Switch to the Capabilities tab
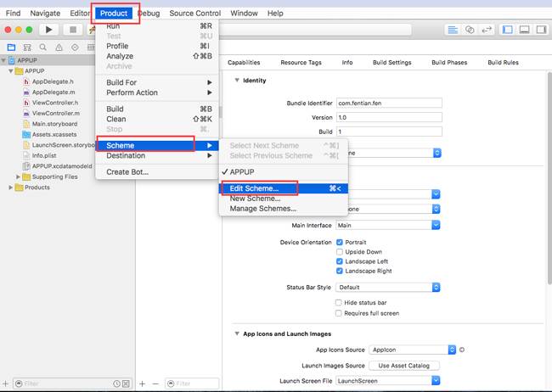This screenshot has width=552, height=392. pyautogui.click(x=244, y=62)
